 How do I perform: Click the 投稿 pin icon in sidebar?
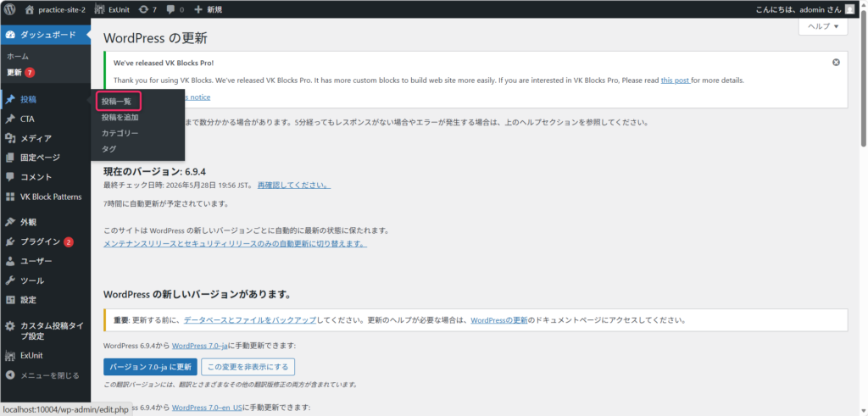[10, 100]
